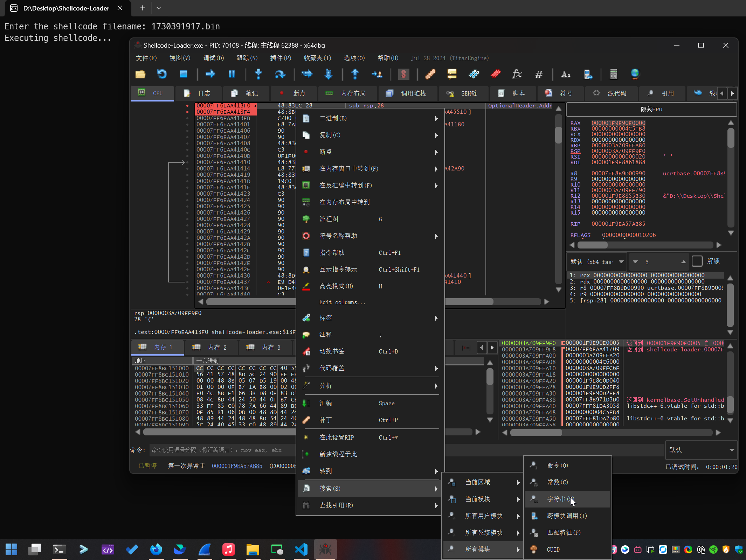Choose 在此设置RIP context menu entry

(x=370, y=437)
